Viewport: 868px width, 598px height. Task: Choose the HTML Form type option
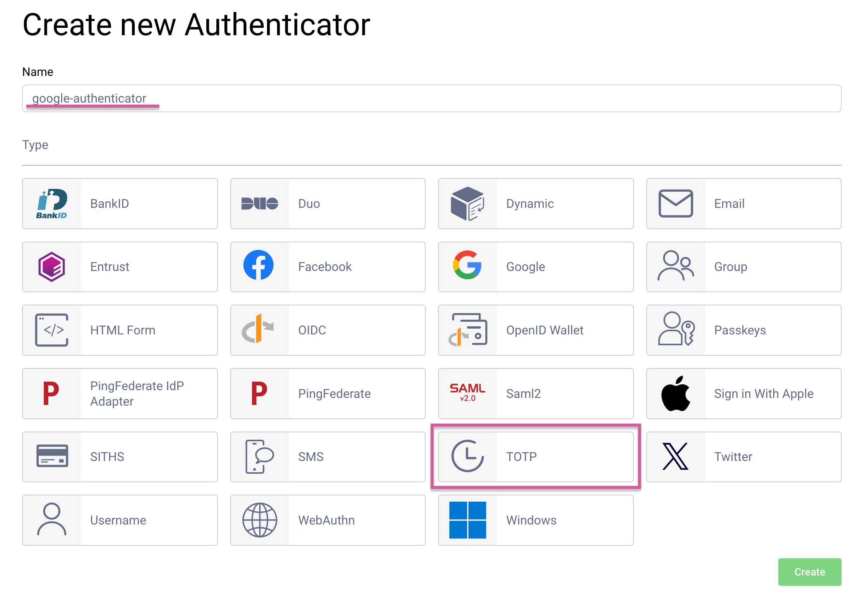(120, 330)
